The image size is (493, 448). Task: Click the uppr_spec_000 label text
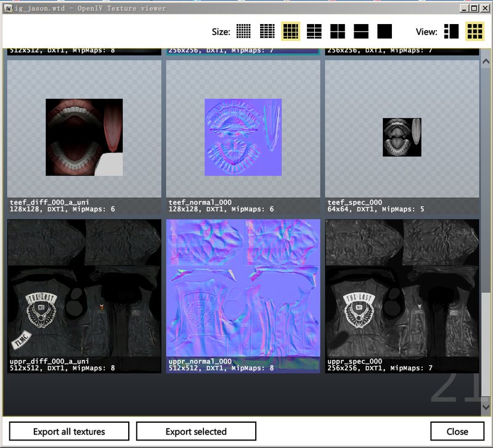(355, 361)
